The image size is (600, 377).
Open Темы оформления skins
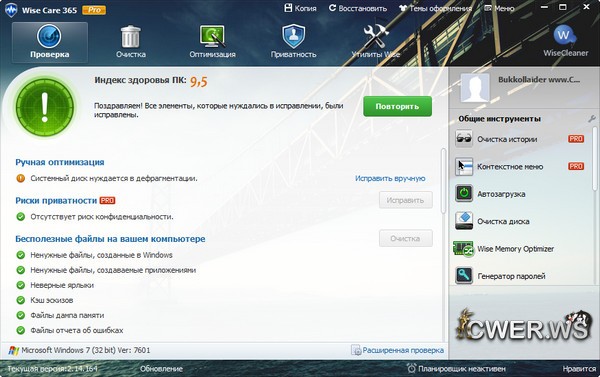point(435,8)
